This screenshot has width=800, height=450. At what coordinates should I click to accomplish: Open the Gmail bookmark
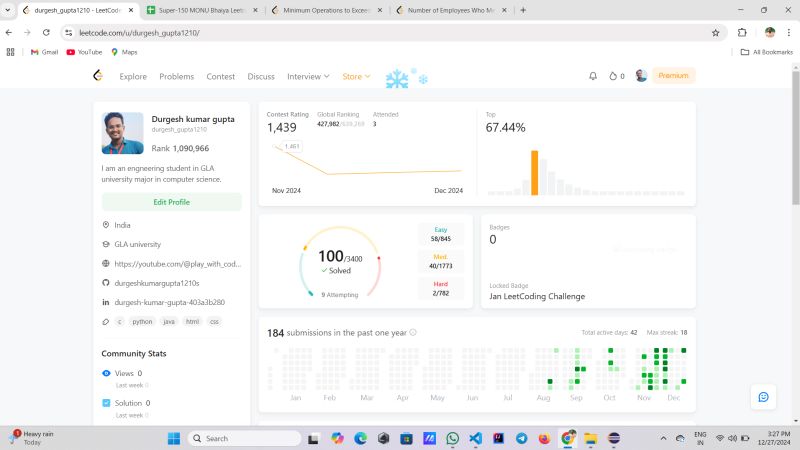tap(44, 52)
